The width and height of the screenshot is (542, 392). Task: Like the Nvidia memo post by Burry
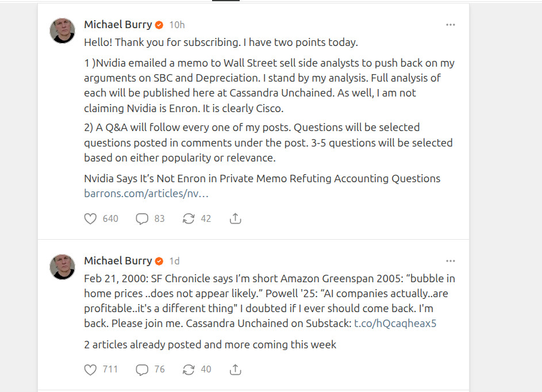(90, 219)
